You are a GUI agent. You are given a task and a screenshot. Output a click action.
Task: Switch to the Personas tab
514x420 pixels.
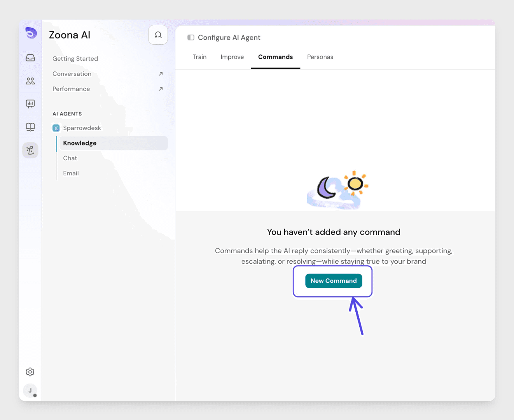[x=320, y=57]
